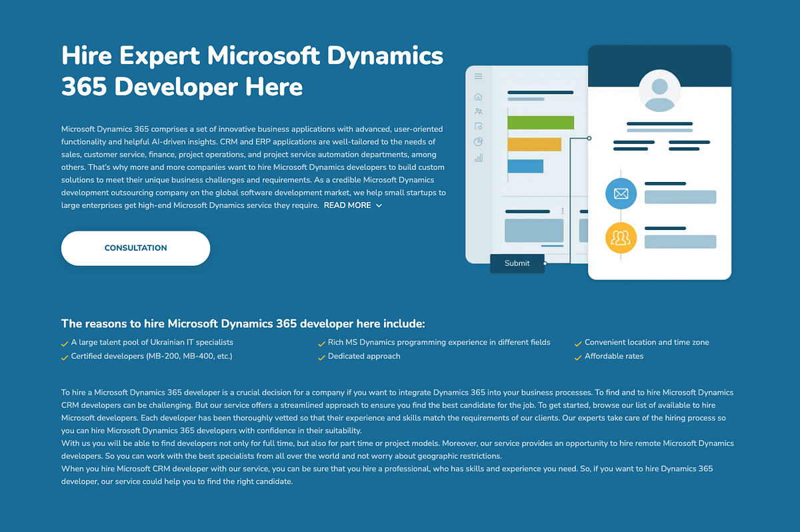The height and width of the screenshot is (532, 800).
Task: Click the avatar placeholder on the profile card
Action: coord(659,91)
